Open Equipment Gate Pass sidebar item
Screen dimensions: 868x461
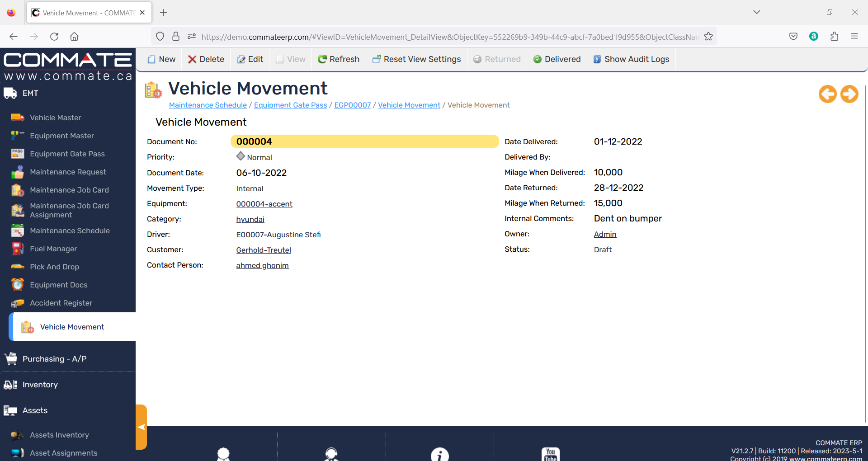(67, 154)
